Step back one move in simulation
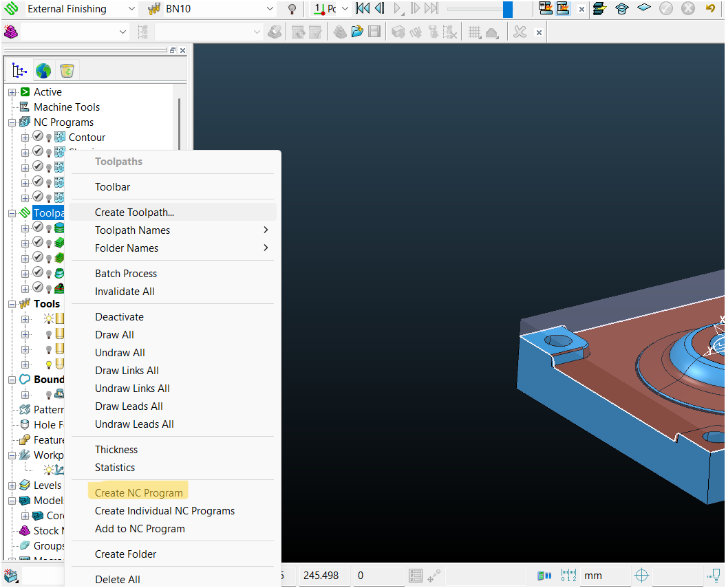 [x=380, y=8]
